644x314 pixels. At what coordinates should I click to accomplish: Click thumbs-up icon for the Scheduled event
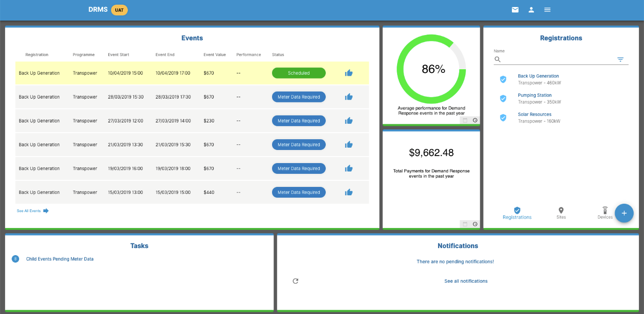click(x=349, y=73)
